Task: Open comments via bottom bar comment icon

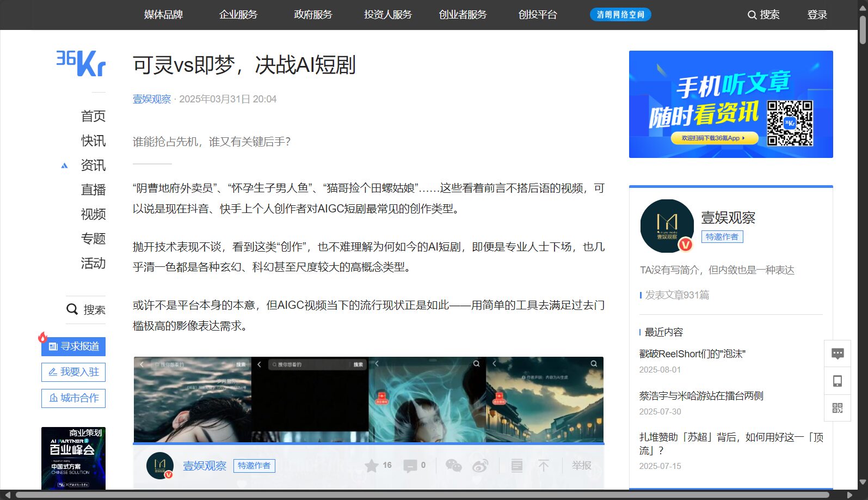Action: click(410, 466)
